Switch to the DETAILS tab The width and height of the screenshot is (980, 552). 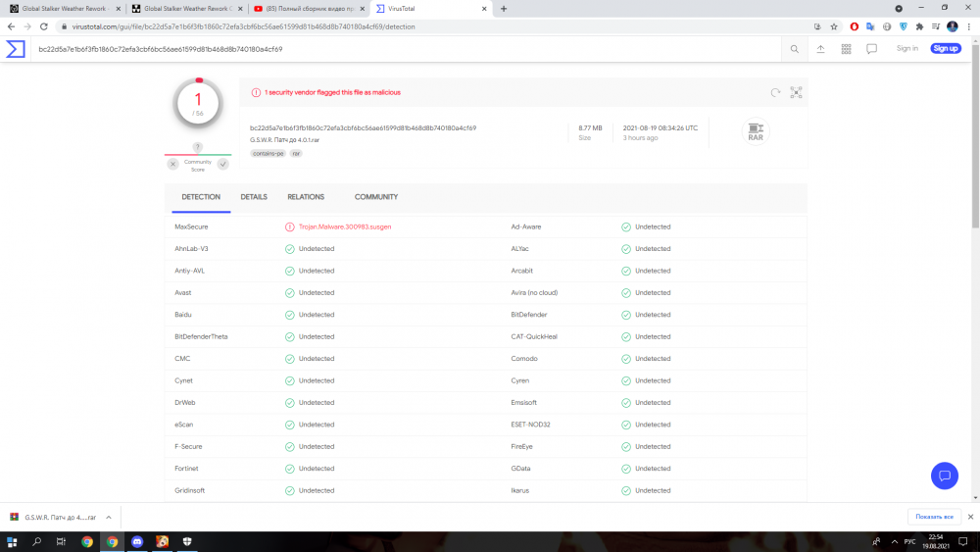click(x=254, y=197)
